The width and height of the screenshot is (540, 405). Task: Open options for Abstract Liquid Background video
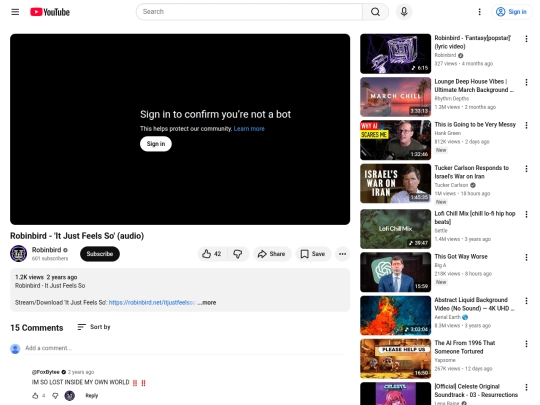[526, 301]
